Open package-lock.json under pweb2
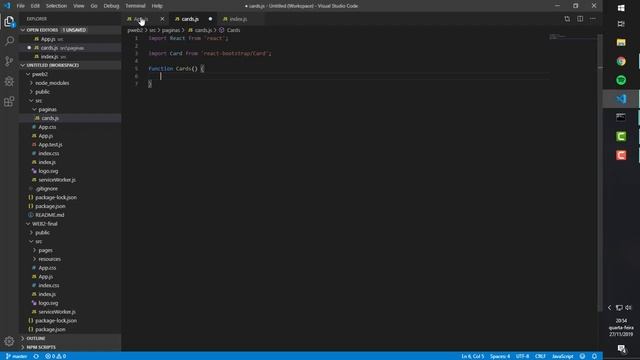This screenshot has height=360, width=640. coord(56,198)
